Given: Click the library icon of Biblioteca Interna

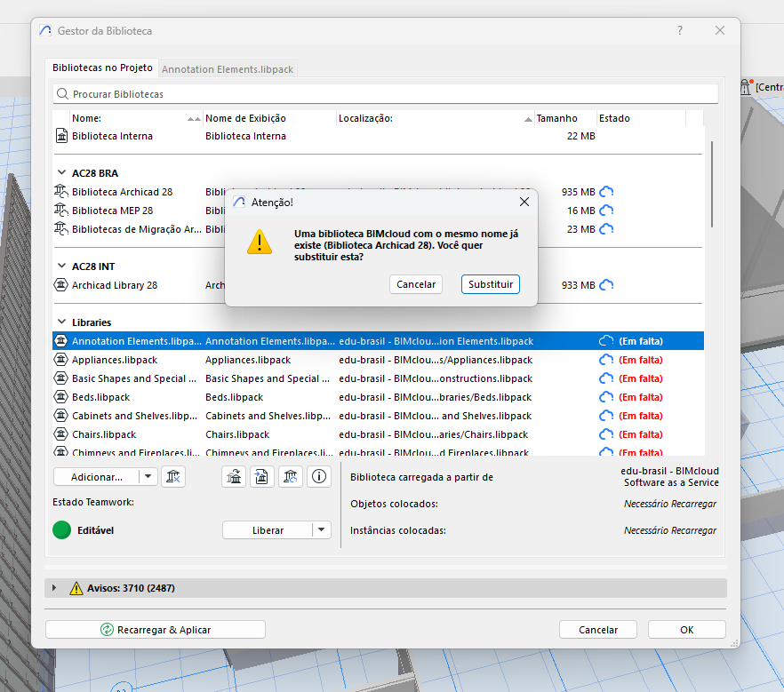Looking at the screenshot, I should coord(61,136).
